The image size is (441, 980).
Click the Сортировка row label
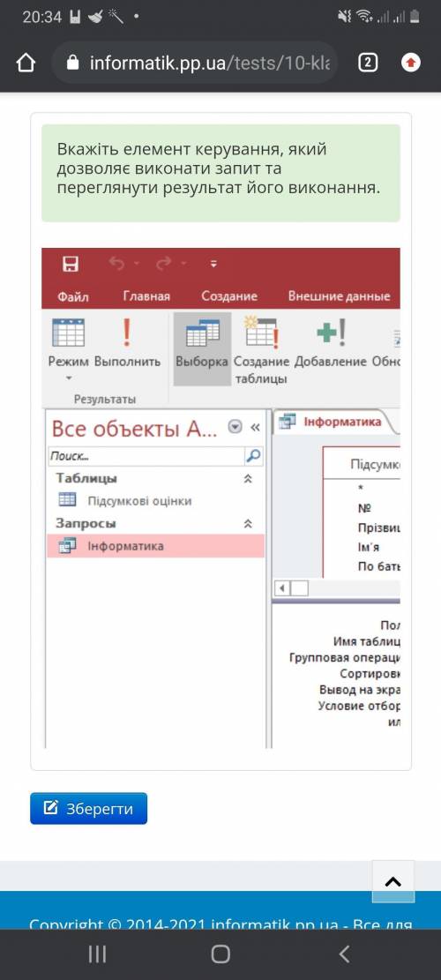pyautogui.click(x=370, y=674)
